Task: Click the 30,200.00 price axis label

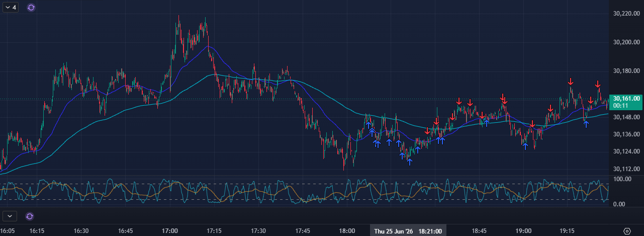Action: 626,42
